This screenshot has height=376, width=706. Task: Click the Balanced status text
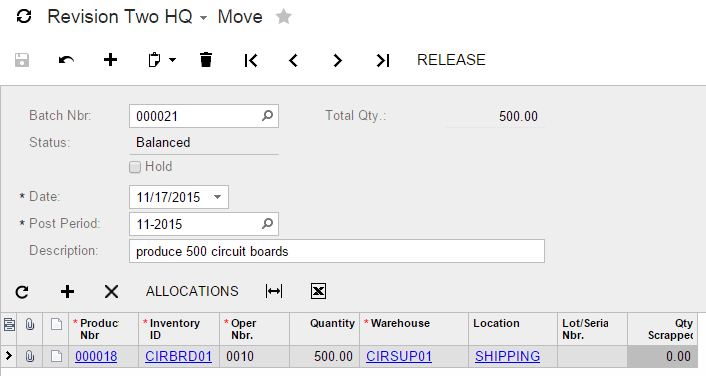[x=163, y=143]
